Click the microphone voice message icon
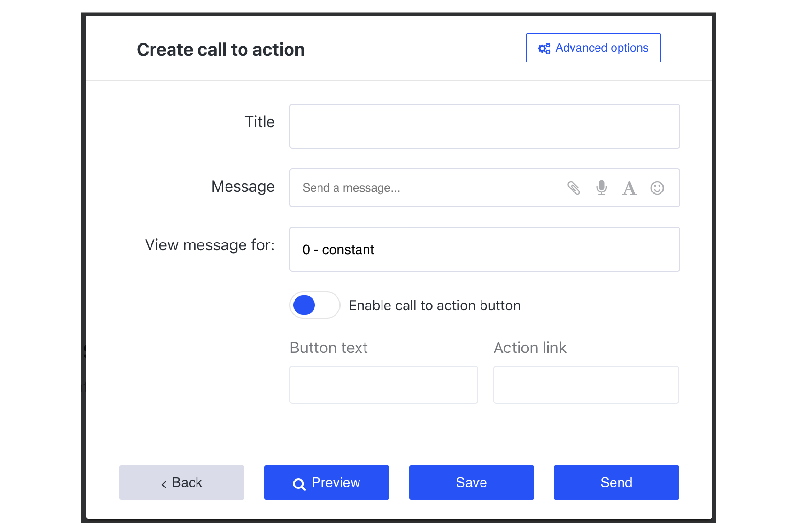Screen dimensions: 799x532 click(x=601, y=187)
